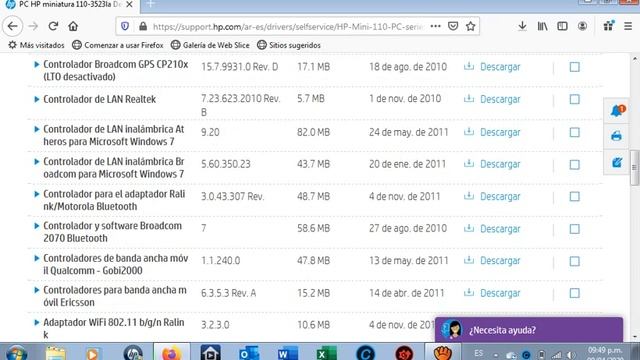Download Ericsson broadband drivers 6.3.5.3

492,293
